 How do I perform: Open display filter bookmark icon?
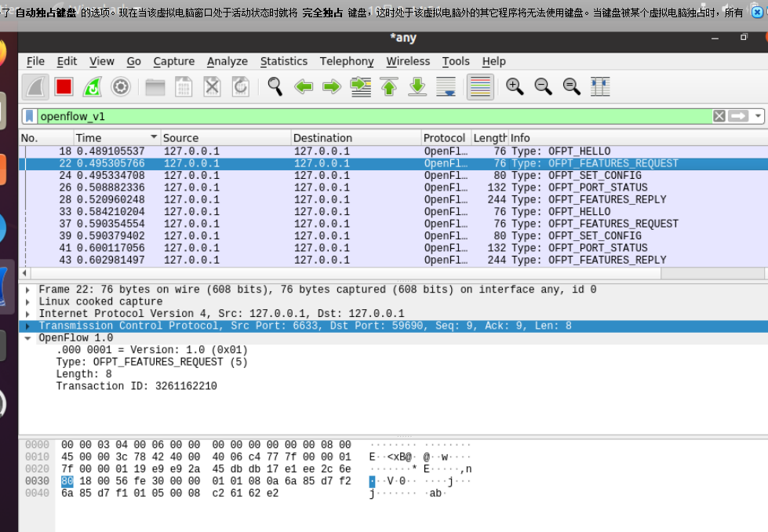click(x=29, y=116)
